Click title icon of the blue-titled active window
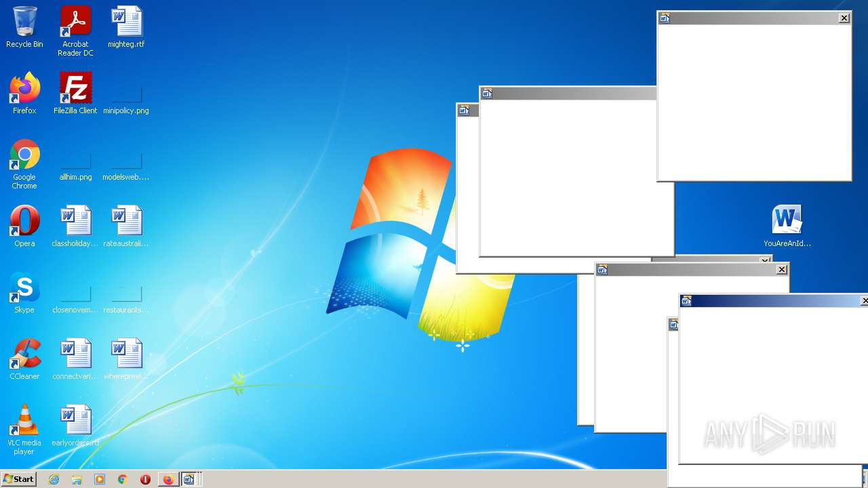868x488 pixels. point(686,301)
